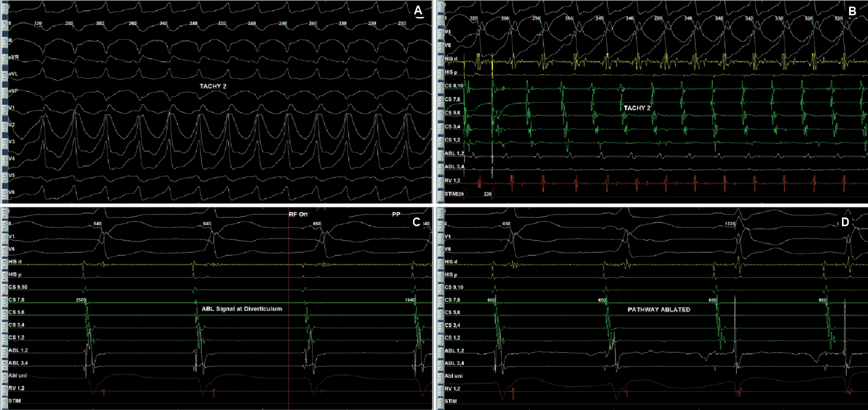This screenshot has height=410, width=868.
Task: Click the 1320 interval measurement in panel D
Action: [x=732, y=224]
